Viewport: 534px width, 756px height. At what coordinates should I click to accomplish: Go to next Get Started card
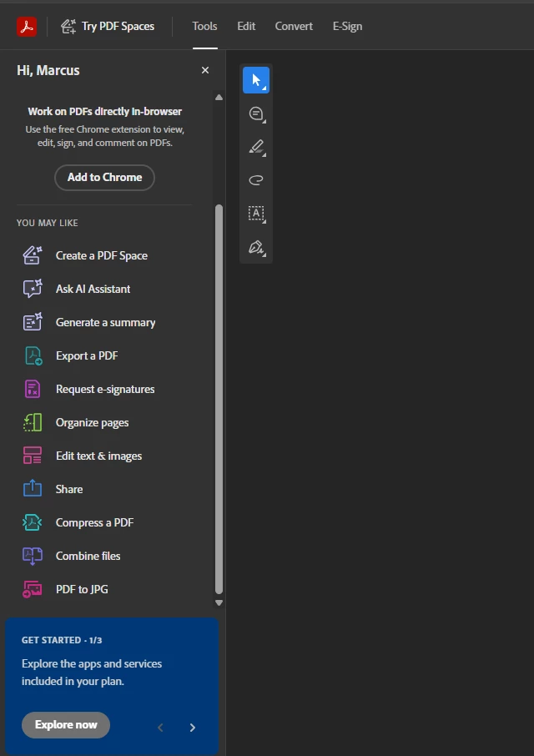[x=192, y=728]
